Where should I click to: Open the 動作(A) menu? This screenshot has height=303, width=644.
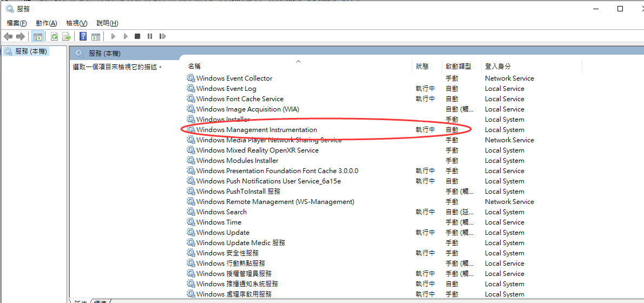click(46, 23)
